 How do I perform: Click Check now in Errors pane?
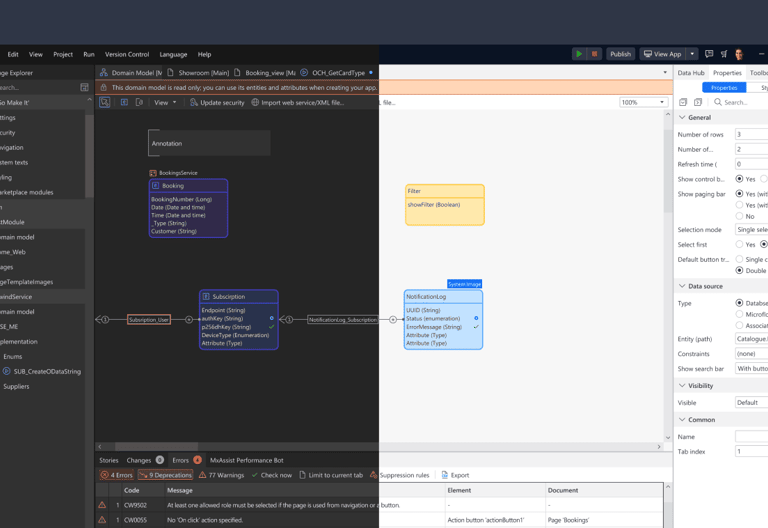tap(271, 475)
